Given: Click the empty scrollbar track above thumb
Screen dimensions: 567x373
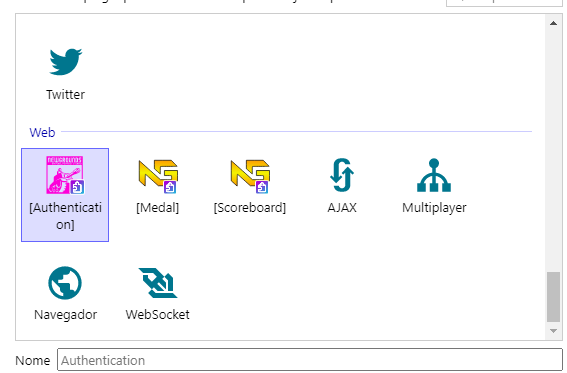Looking at the screenshot, I should click(x=553, y=151).
